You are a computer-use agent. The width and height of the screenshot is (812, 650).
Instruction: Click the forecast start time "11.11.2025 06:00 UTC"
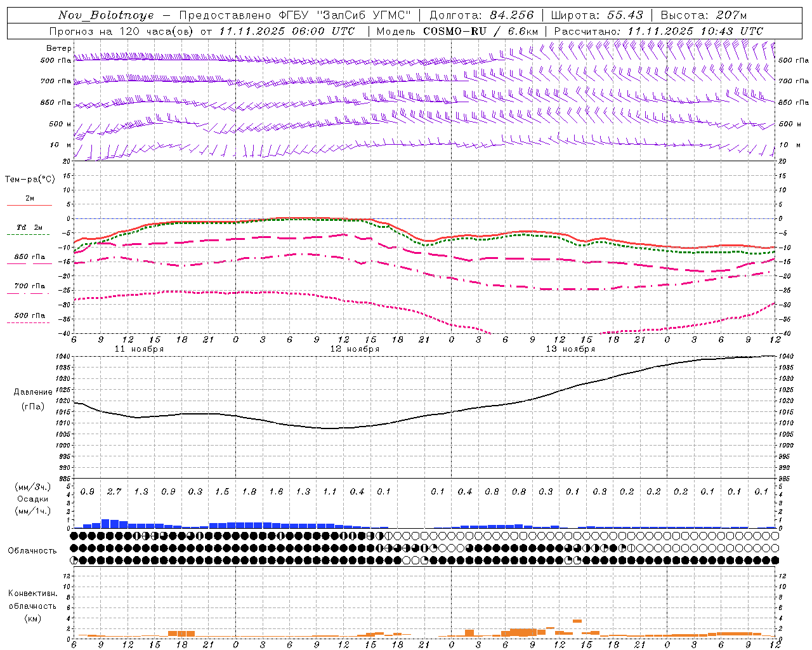point(287,31)
